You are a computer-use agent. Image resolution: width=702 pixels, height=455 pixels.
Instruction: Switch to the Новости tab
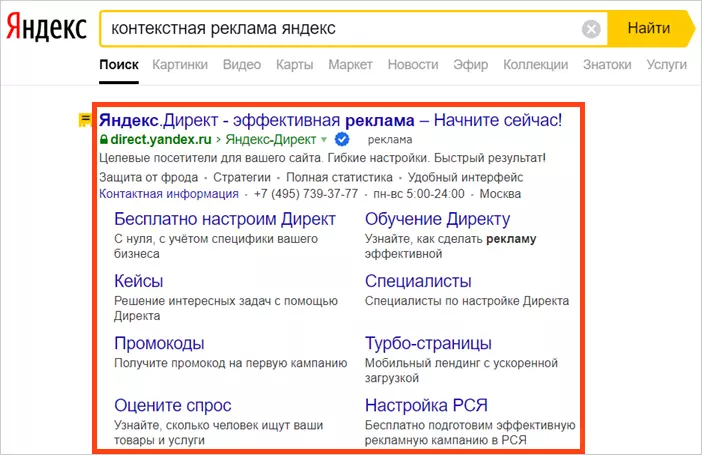(413, 65)
